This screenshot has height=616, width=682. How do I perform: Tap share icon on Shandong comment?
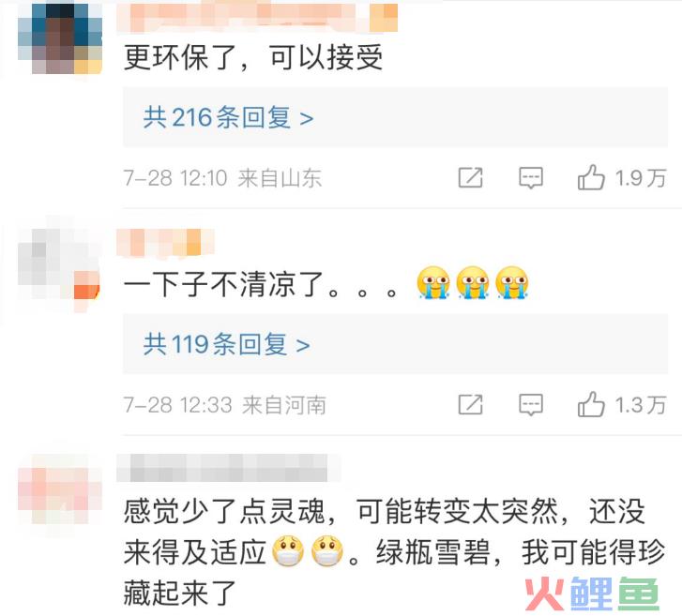471,177
